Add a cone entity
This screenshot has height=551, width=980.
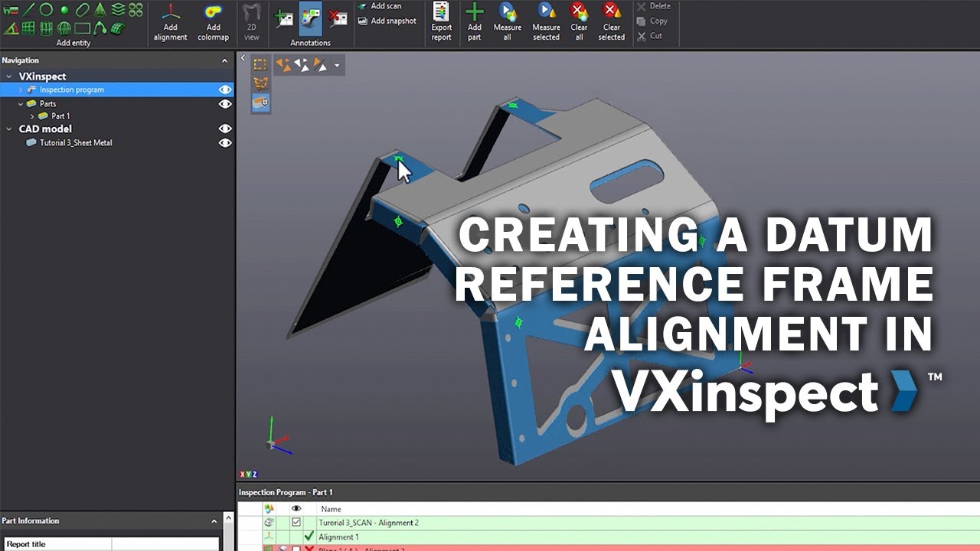click(100, 10)
